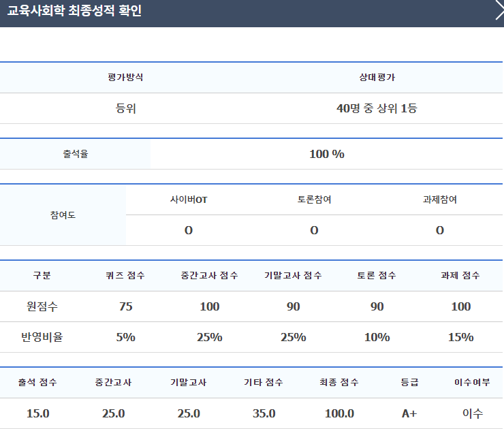Click the 25.0 value under 중간고사
The image size is (504, 429).
pyautogui.click(x=114, y=413)
